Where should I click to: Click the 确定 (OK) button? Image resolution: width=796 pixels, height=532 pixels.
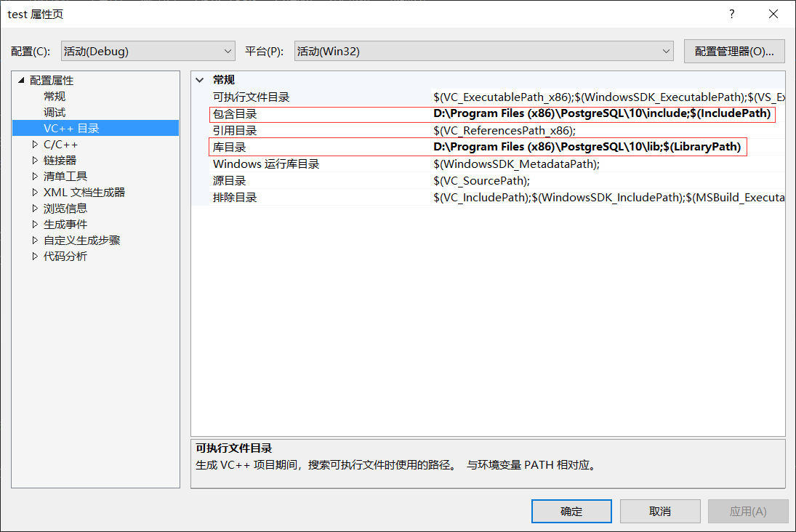[x=571, y=511]
